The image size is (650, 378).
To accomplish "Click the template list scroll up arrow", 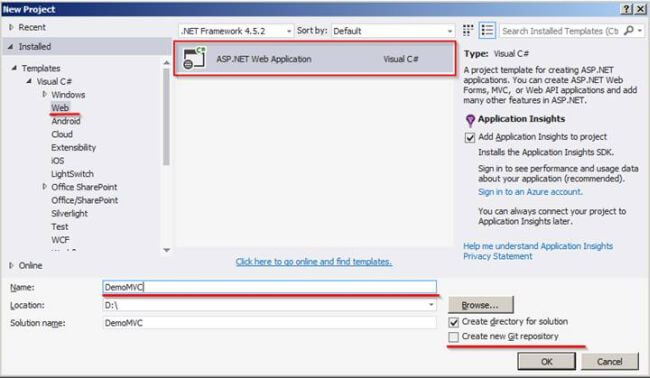I will (166, 63).
